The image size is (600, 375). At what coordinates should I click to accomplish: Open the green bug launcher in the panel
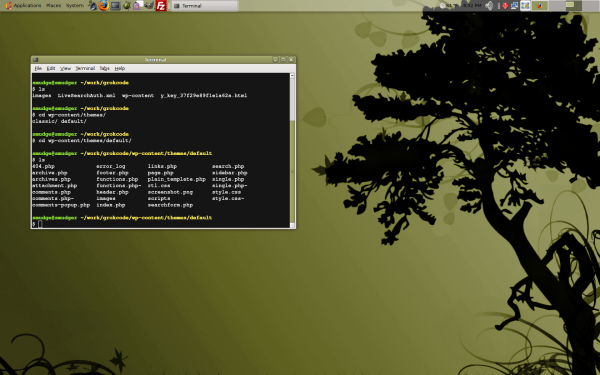pyautogui.click(x=126, y=6)
